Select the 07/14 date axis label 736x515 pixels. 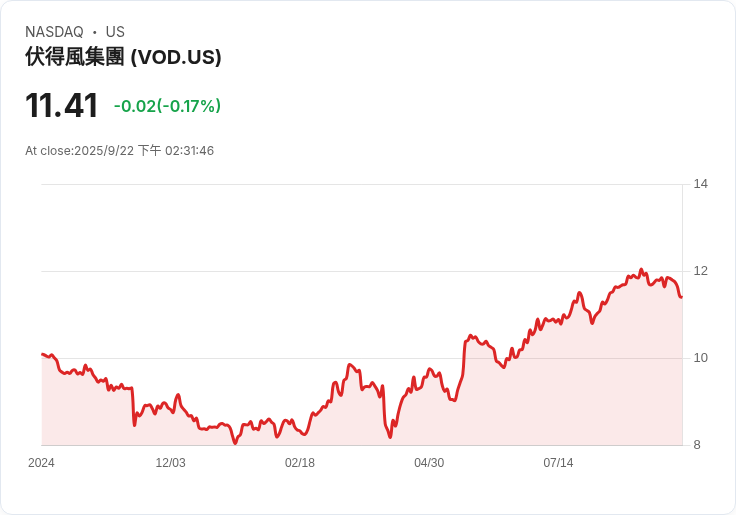pyautogui.click(x=558, y=463)
